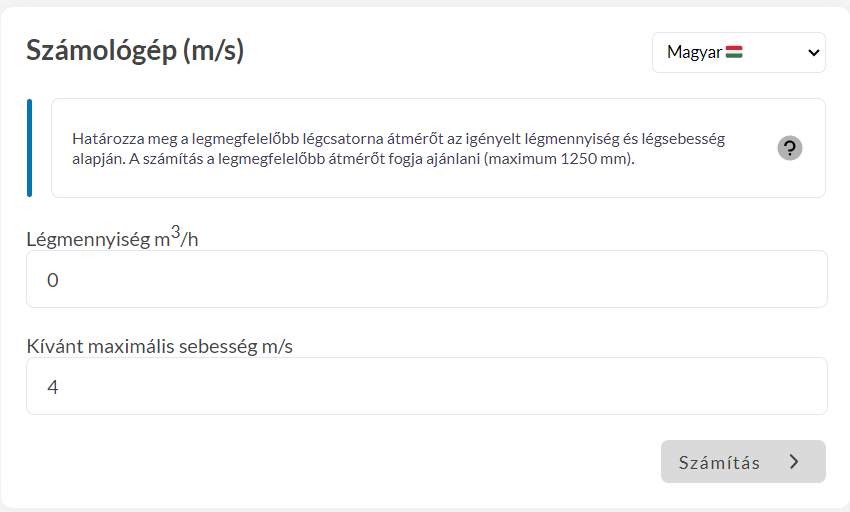Click the arrow icon inside the Számítás button

pos(794,462)
